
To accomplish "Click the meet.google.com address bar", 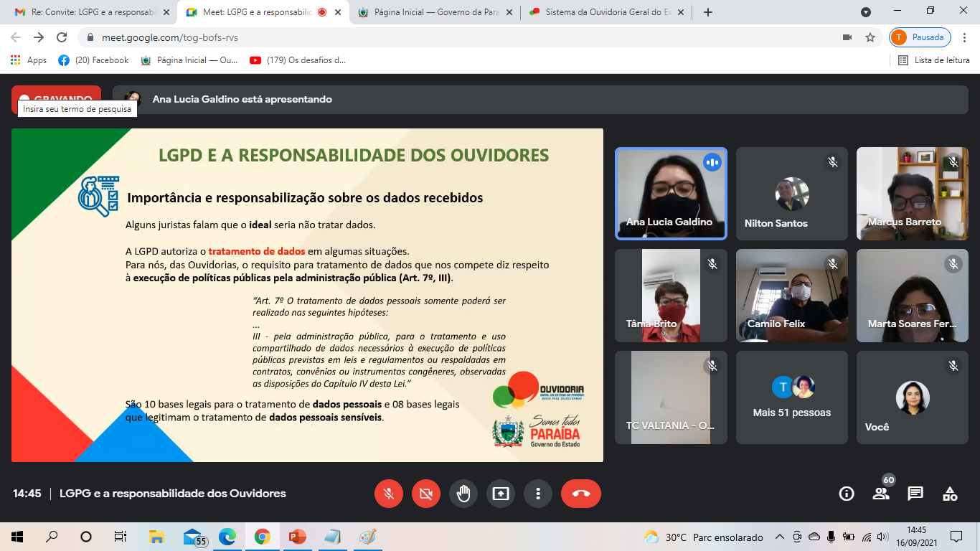I will [x=459, y=37].
